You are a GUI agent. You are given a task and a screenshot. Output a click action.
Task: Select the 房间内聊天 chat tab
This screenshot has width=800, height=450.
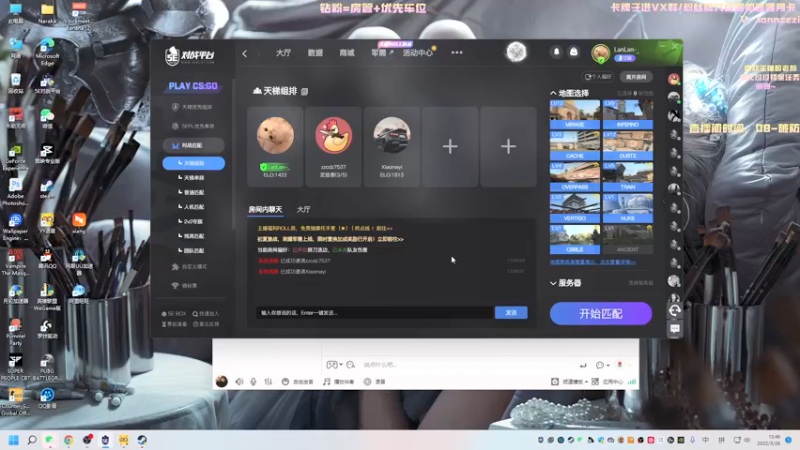pyautogui.click(x=265, y=210)
